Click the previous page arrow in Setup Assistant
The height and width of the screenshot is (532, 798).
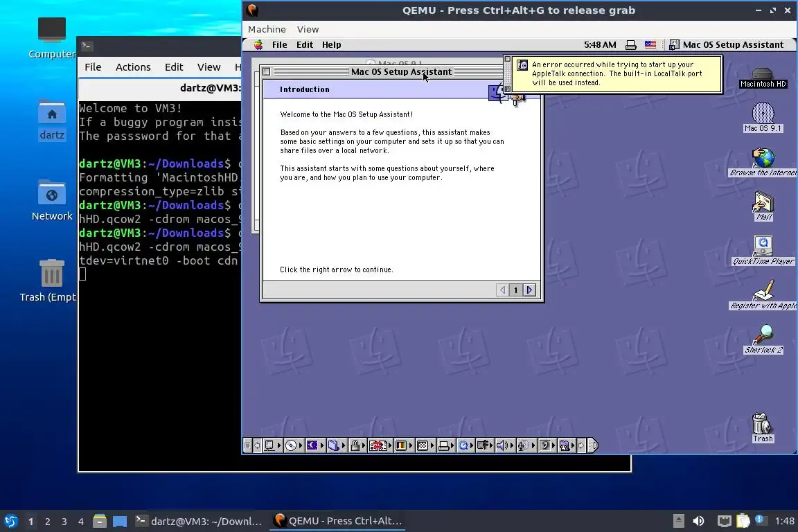pos(502,290)
